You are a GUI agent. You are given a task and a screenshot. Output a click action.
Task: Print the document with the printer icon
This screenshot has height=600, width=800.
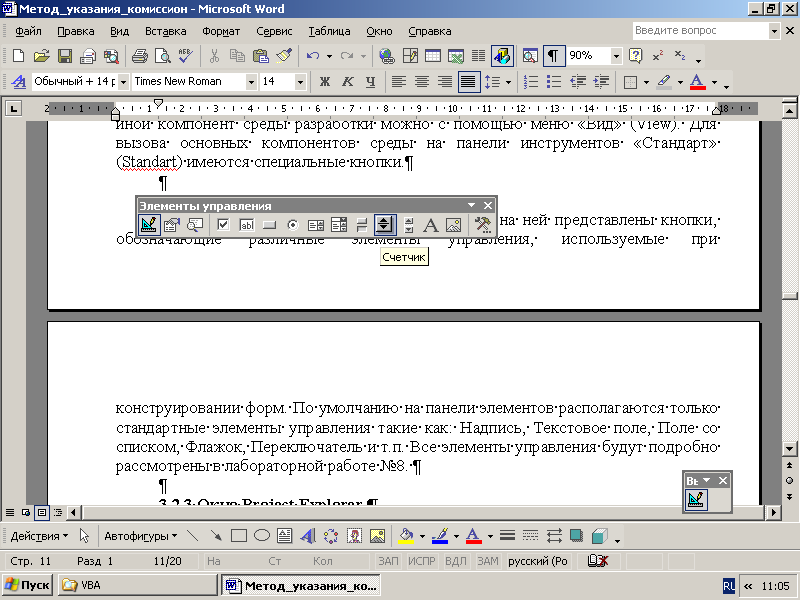pos(139,56)
